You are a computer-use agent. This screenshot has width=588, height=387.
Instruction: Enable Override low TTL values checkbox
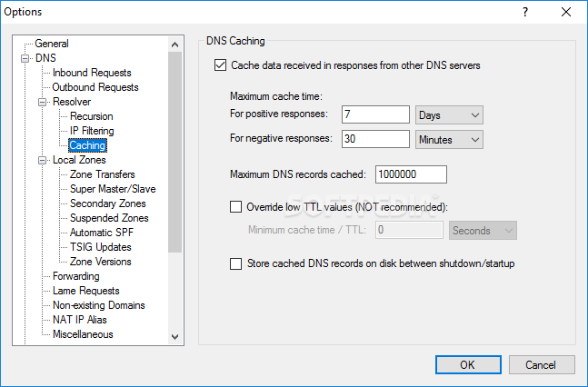pyautogui.click(x=236, y=207)
